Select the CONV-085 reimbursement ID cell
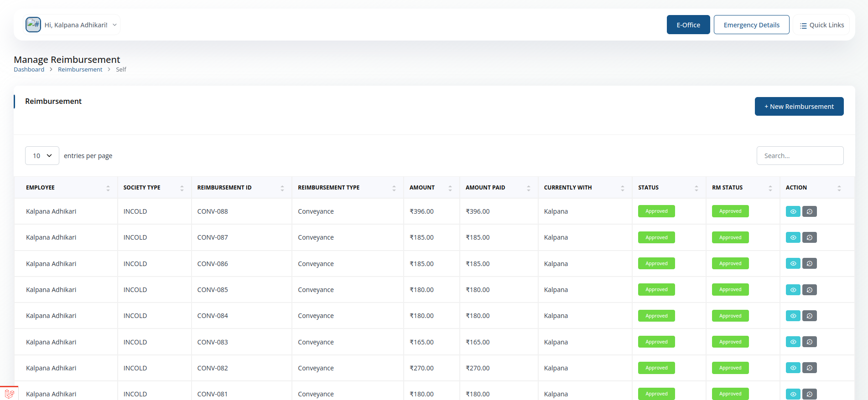Image resolution: width=868 pixels, height=400 pixels. point(242,290)
